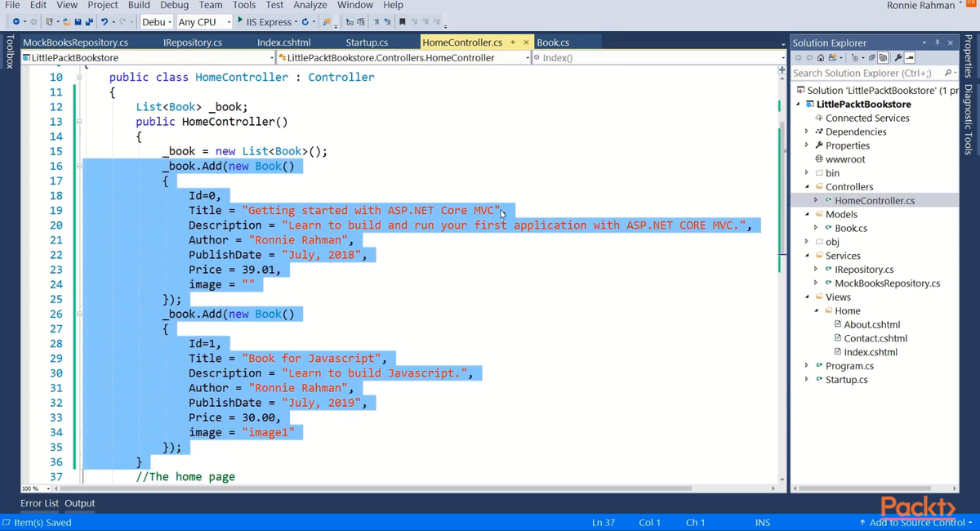Collapse the Controllers folder node
This screenshot has height=531, width=980.
click(x=807, y=186)
